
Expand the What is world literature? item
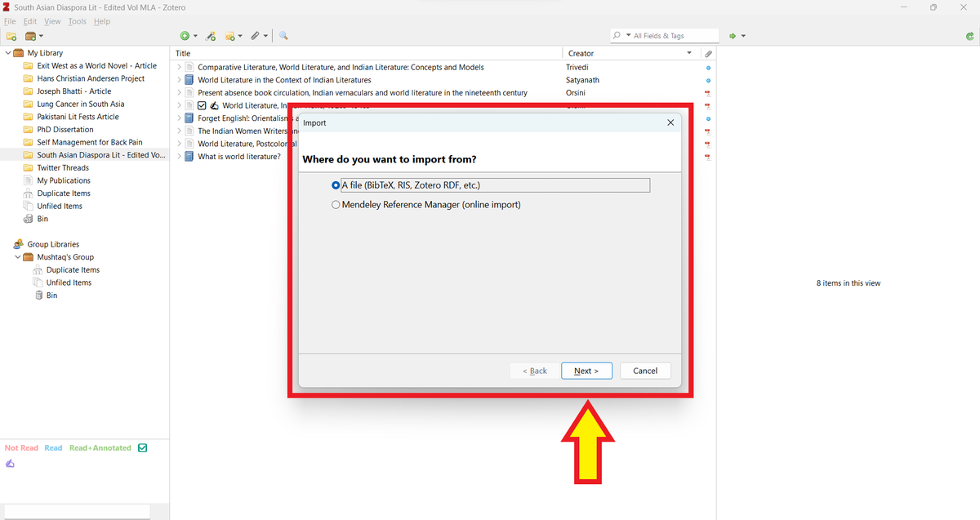click(179, 156)
